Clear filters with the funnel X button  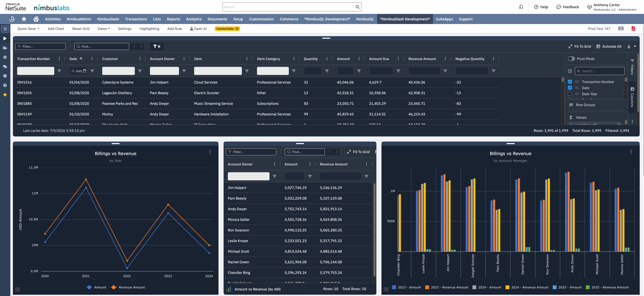click(x=157, y=46)
